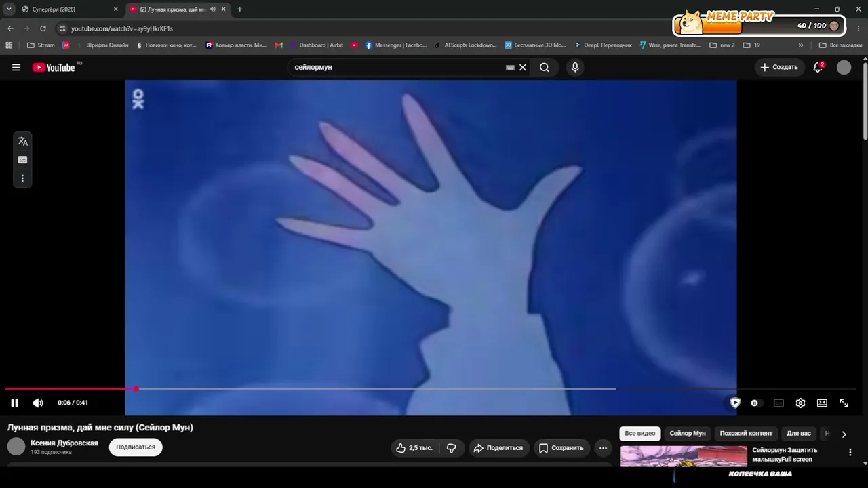This screenshot has width=868, height=488.
Task: Dislike the video
Action: click(x=452, y=448)
